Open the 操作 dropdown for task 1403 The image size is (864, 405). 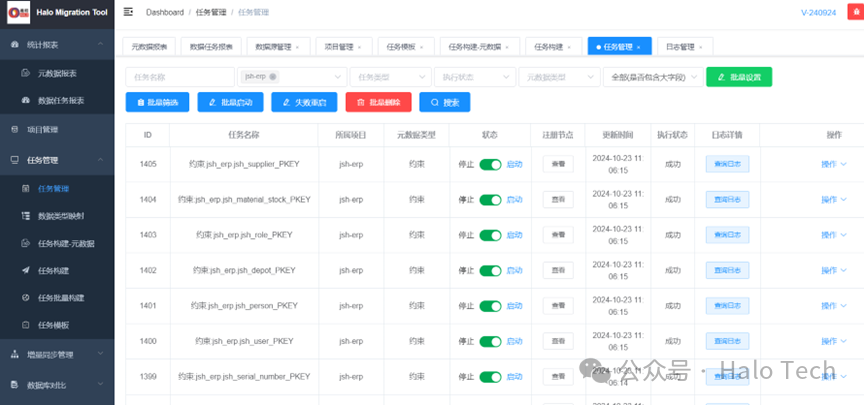[x=834, y=235]
